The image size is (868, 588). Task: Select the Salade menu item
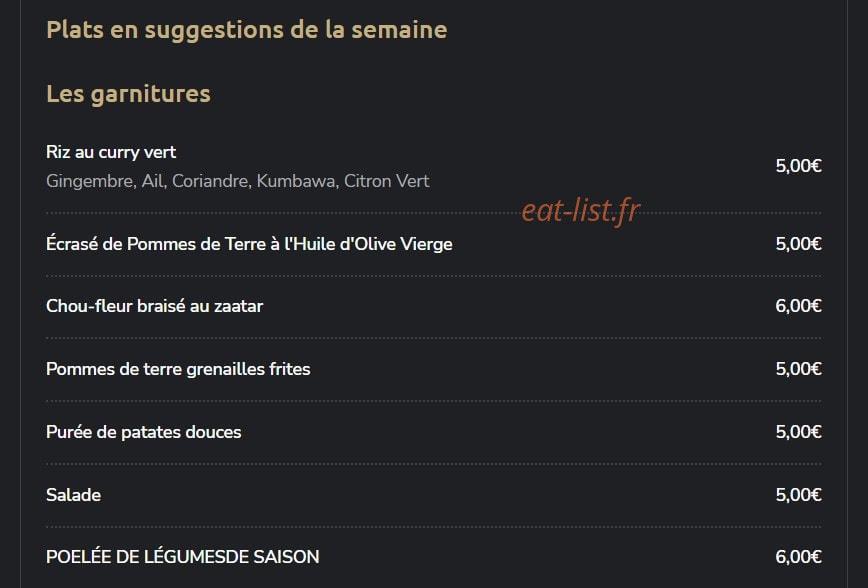coord(73,495)
